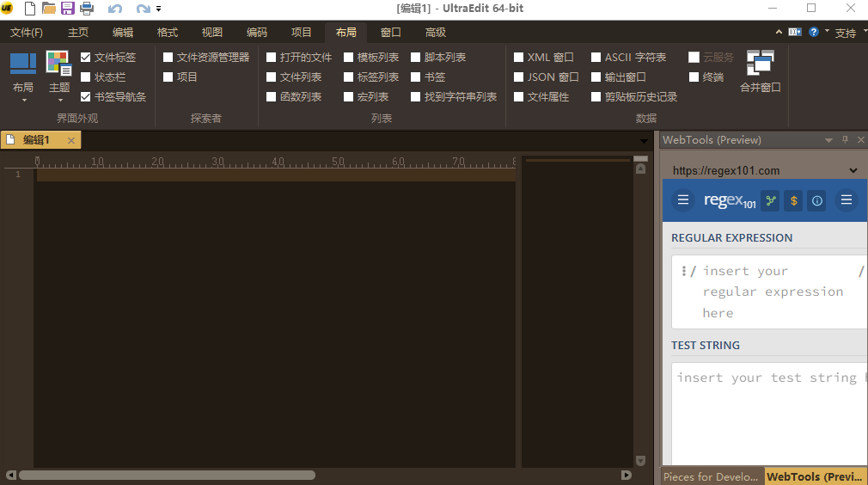868x485 pixels.
Task: Switch to the 视图 ribbon tab
Action: [x=212, y=33]
